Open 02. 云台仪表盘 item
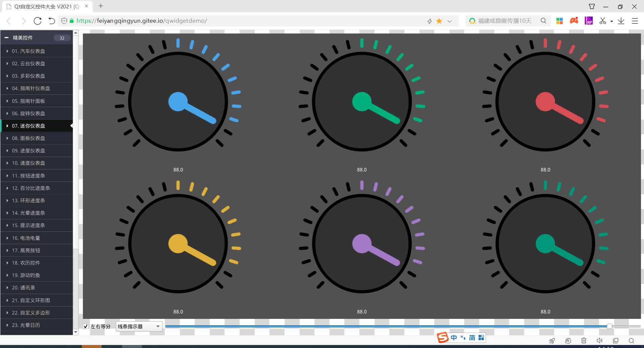This screenshot has width=644, height=348. click(x=37, y=63)
